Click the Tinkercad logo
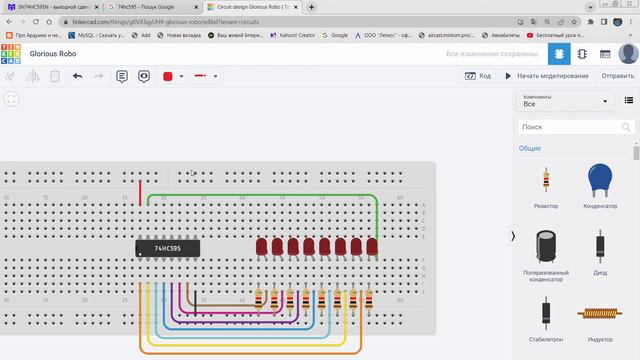The width and height of the screenshot is (640, 360). pos(11,54)
